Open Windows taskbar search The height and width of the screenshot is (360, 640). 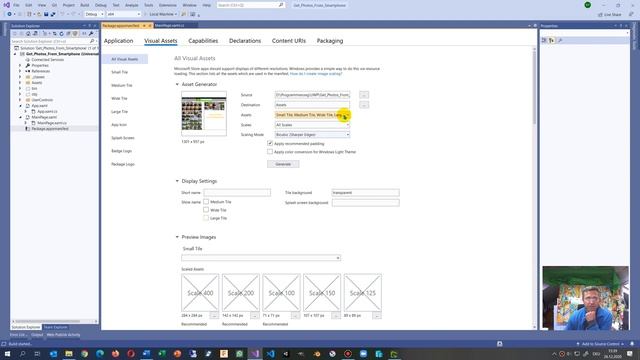[22, 354]
